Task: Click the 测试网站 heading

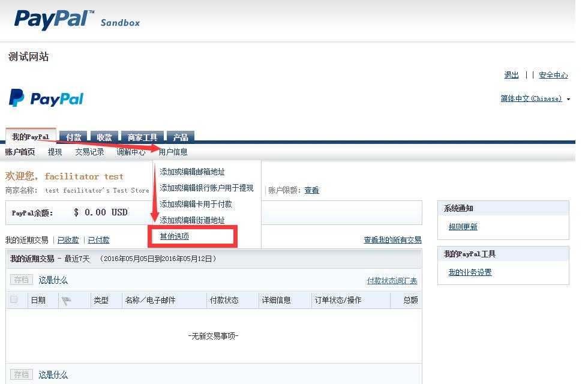Action: pos(29,56)
